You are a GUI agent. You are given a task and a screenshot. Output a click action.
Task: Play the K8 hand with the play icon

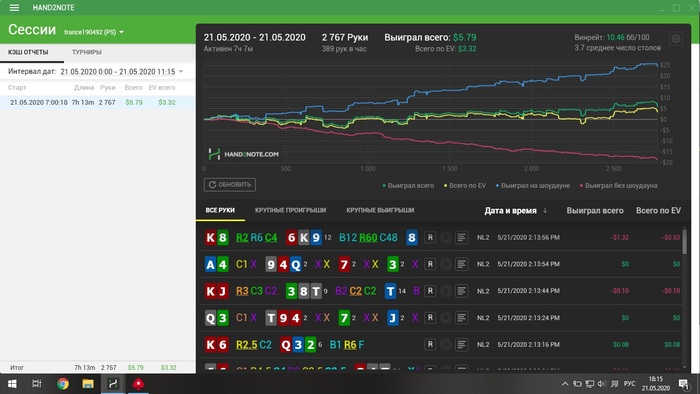point(446,237)
